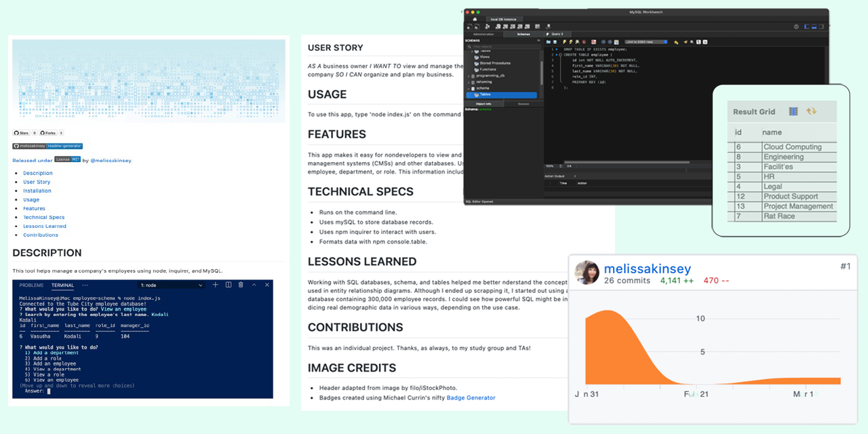Kill terminal with the trash icon

pyautogui.click(x=241, y=285)
